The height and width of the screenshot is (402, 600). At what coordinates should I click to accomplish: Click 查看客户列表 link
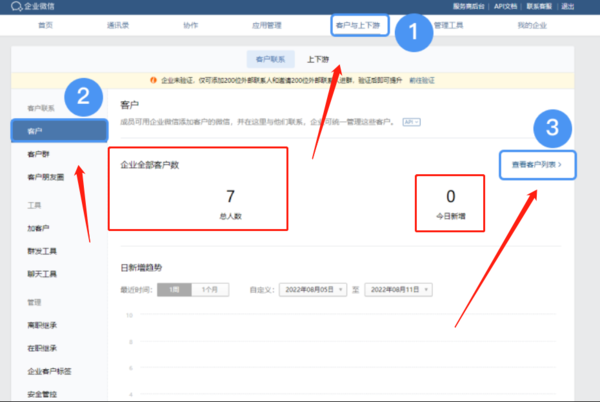pos(537,163)
